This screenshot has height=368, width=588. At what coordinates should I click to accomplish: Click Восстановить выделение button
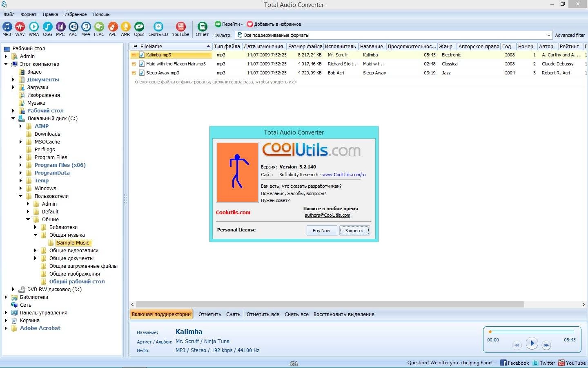tap(344, 314)
